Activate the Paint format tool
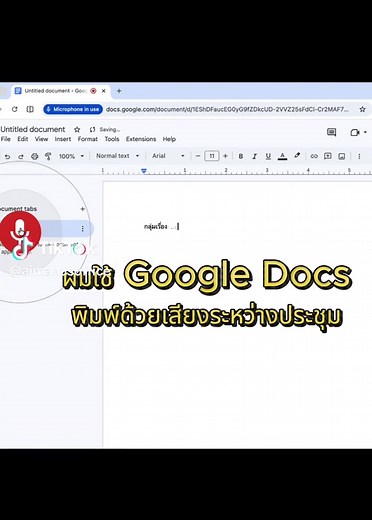 [x=48, y=156]
